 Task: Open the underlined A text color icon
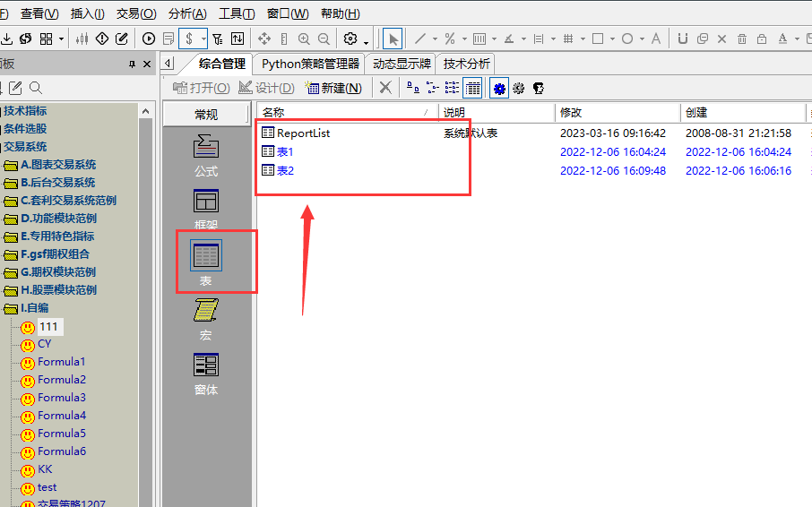click(x=782, y=39)
